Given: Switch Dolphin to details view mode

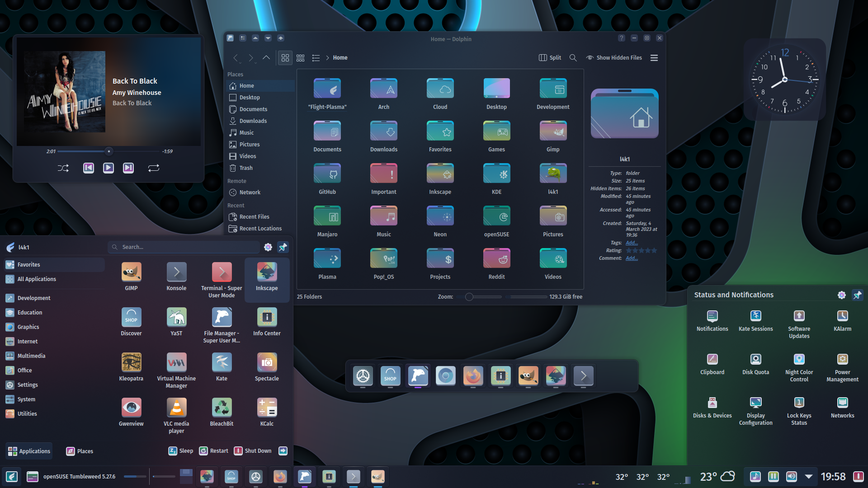Looking at the screenshot, I should pos(316,58).
